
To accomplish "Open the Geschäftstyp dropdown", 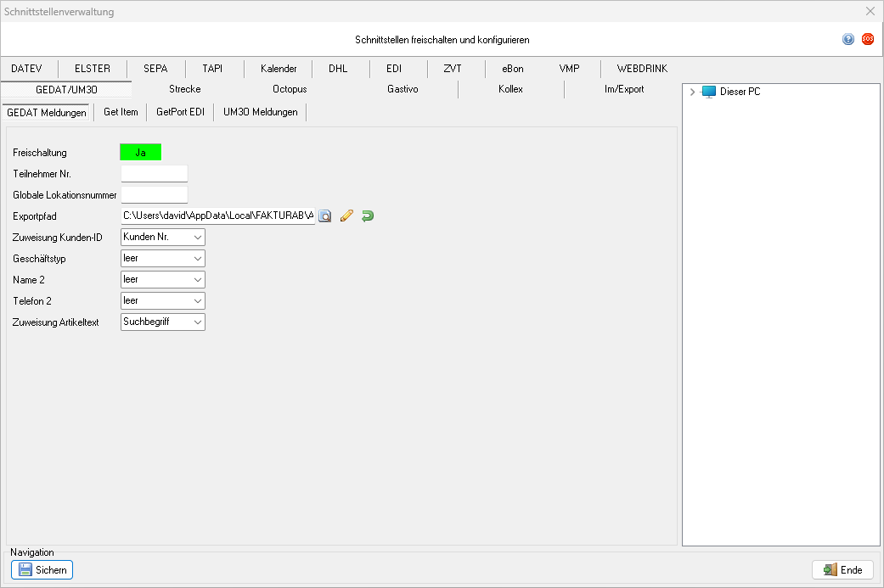I will pos(163,258).
